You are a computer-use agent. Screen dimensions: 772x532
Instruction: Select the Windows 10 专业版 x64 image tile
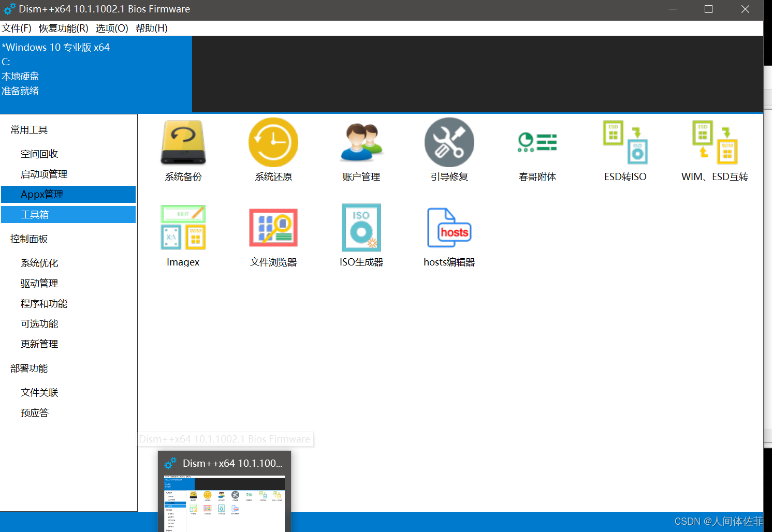[96, 75]
